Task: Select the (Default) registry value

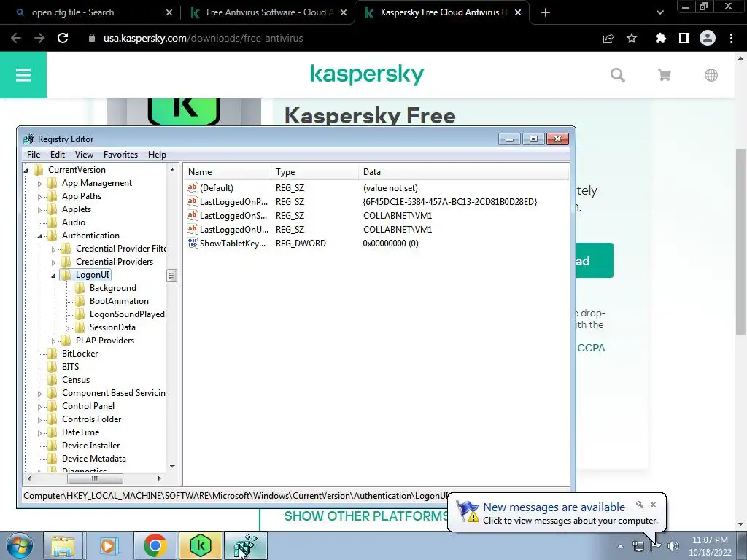Action: [216, 188]
